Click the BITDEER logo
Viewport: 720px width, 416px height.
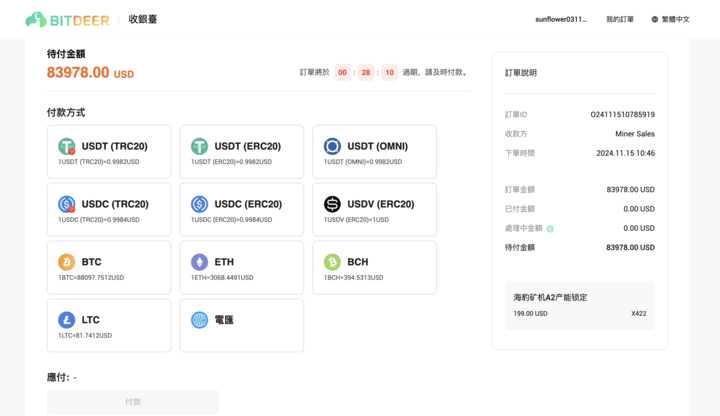[68, 20]
